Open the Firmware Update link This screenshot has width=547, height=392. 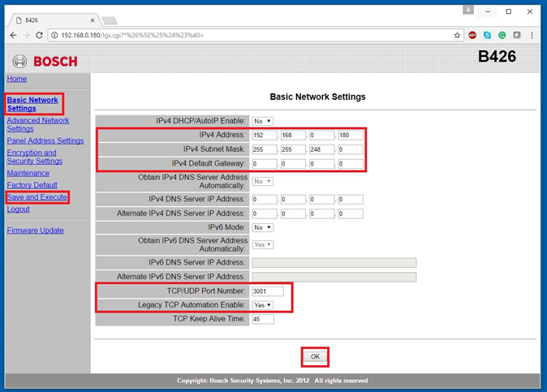35,230
